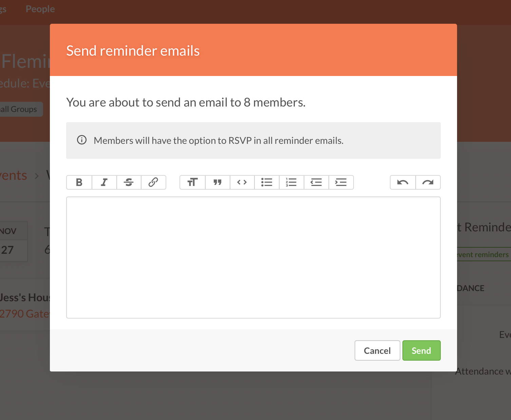Open the Events breadcrumb link

[14, 176]
